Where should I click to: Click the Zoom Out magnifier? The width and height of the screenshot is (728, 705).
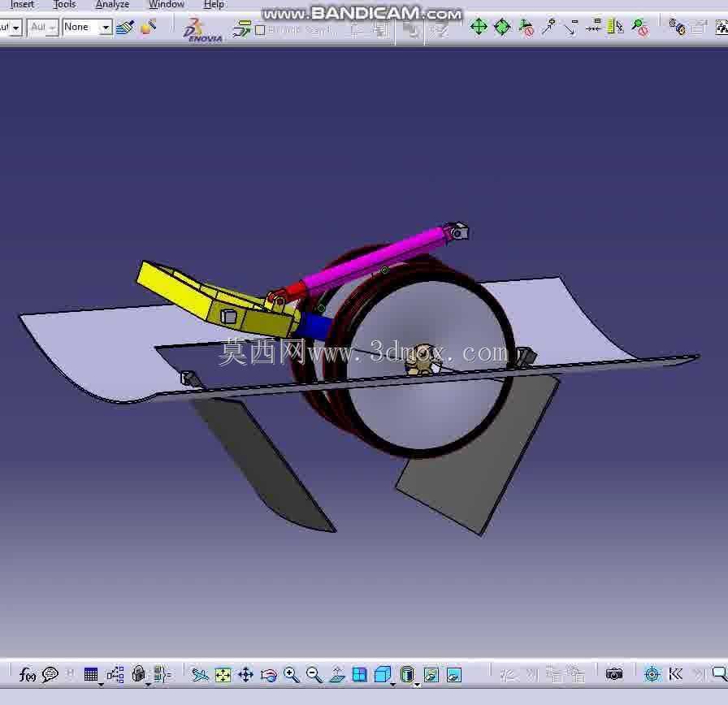(314, 674)
